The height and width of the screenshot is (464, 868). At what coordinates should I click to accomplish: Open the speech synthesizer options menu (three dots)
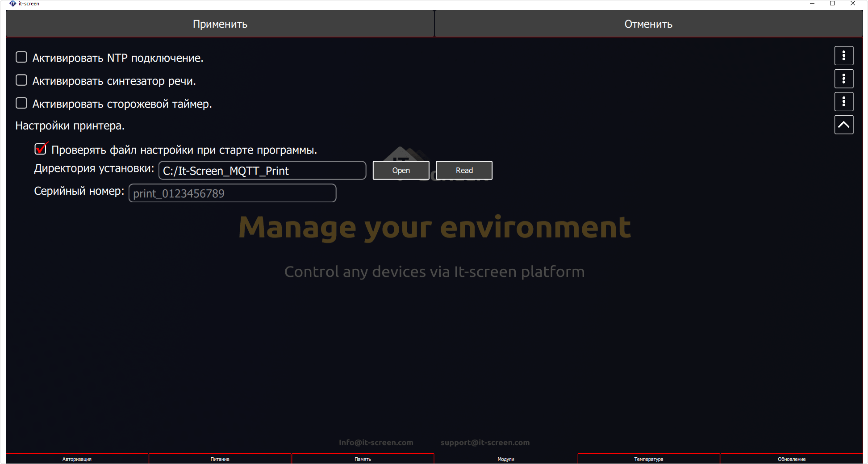click(x=843, y=79)
